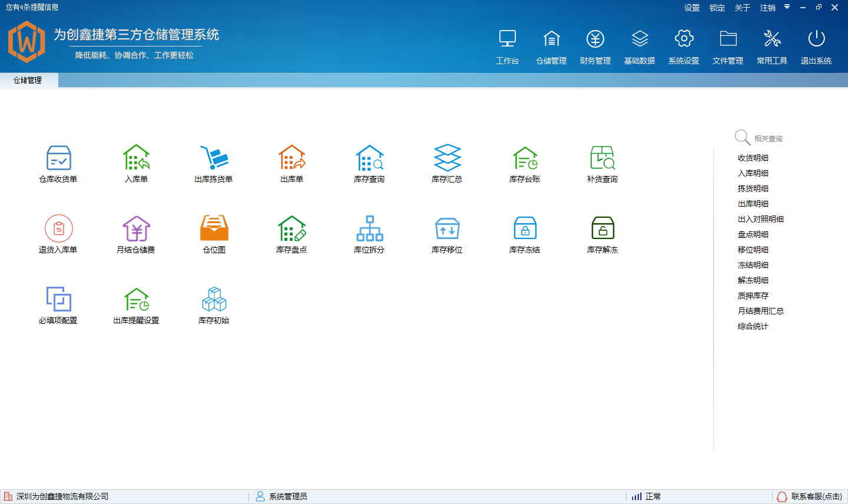The width and height of the screenshot is (848, 504).
Task: Open the 入库单 icon
Action: point(137,158)
